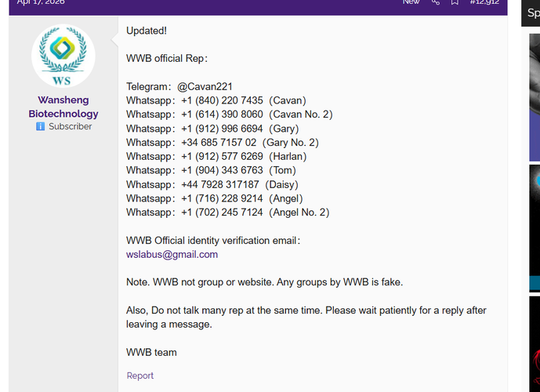Select the Tom Whatsapp number line

tap(211, 170)
